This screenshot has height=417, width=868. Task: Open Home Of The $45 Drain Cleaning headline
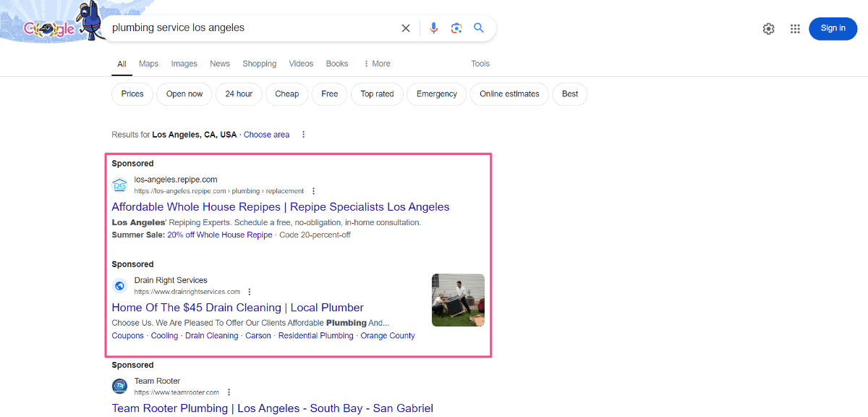238,308
